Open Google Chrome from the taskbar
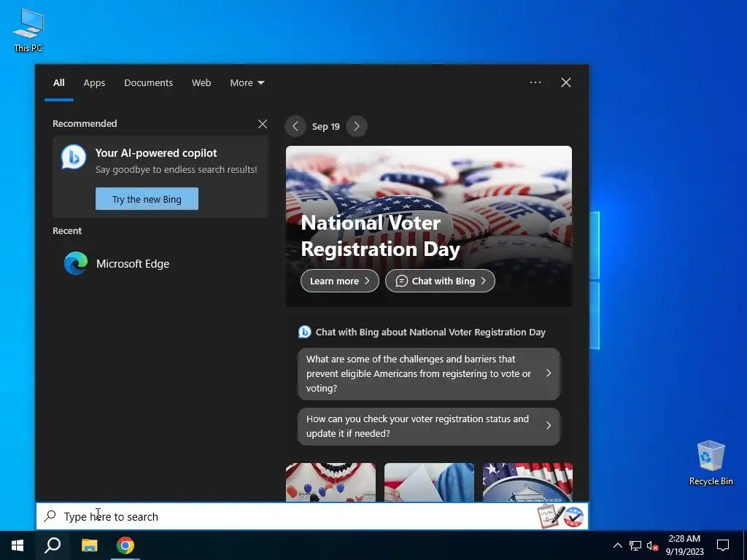Screen dimensions: 747x560 (x=125, y=545)
